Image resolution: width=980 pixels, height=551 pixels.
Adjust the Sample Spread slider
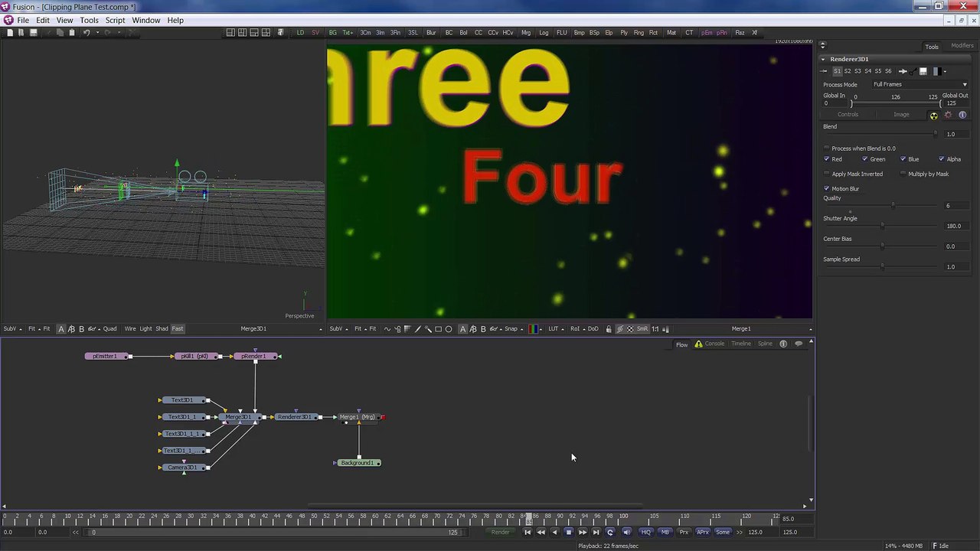[882, 266]
